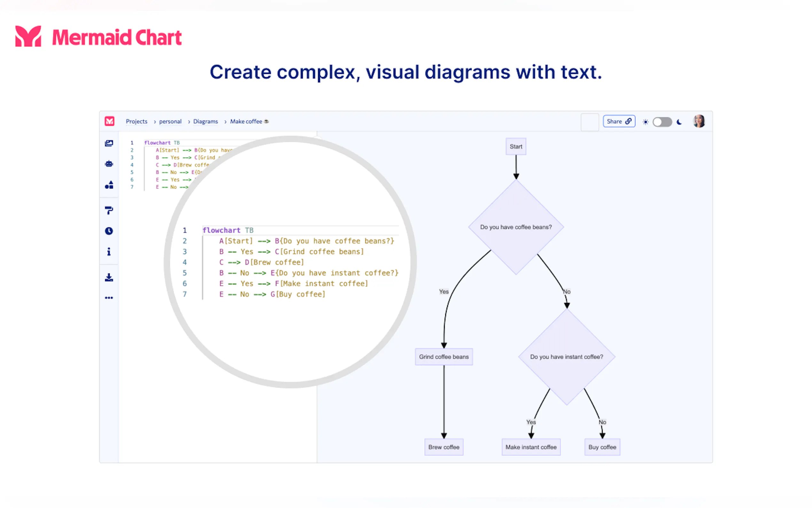Image resolution: width=812 pixels, height=508 pixels.
Task: Select the paint roller theme icon
Action: 109,210
